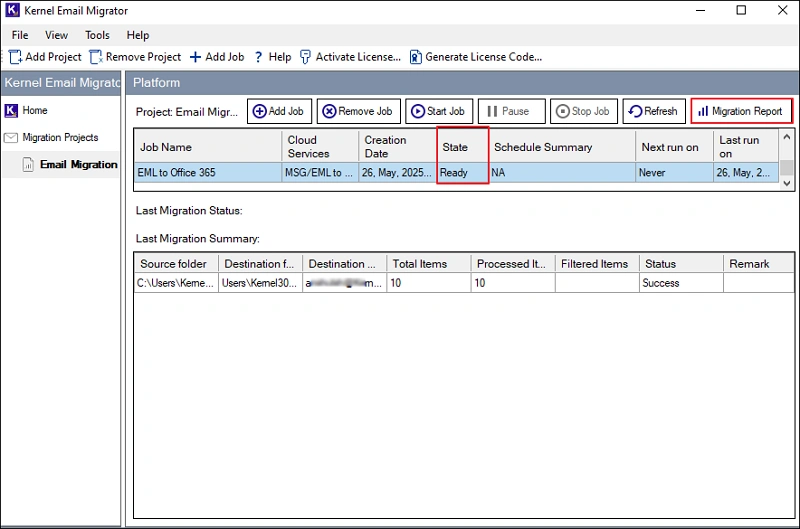Screen dimensions: 800x529
Task: Open the Help menu
Action: click(138, 35)
